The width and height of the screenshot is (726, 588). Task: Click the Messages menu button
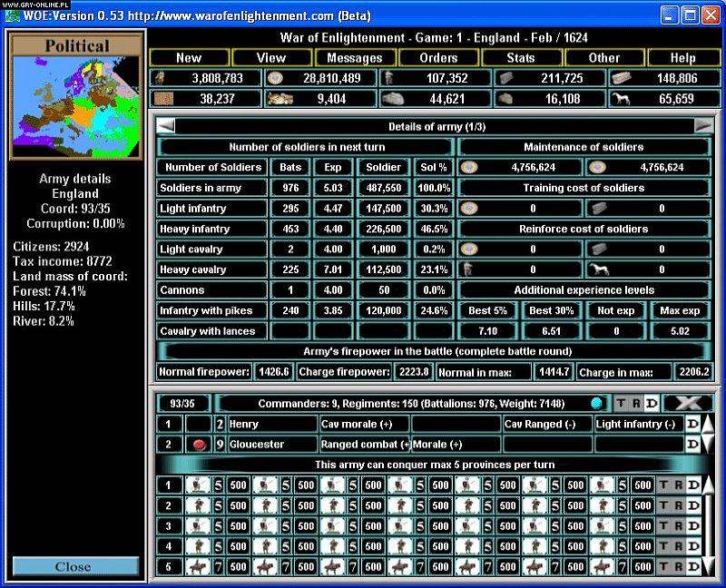point(355,57)
